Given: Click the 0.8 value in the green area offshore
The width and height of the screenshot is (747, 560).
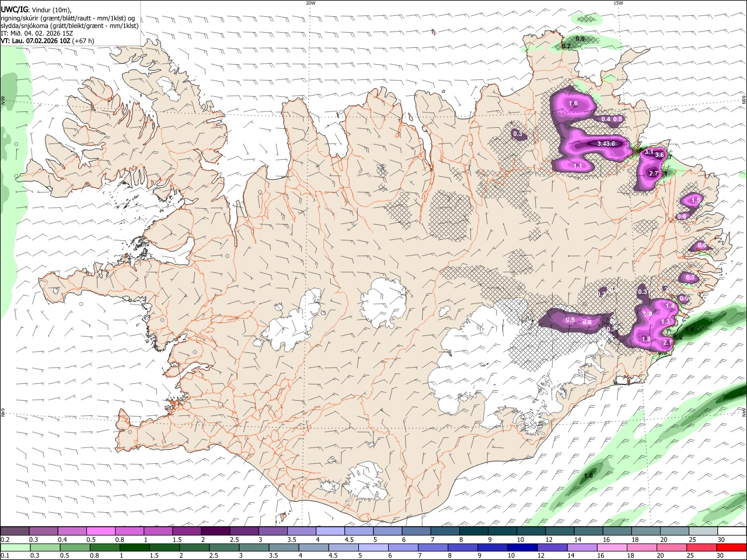Looking at the screenshot, I should pyautogui.click(x=580, y=38).
